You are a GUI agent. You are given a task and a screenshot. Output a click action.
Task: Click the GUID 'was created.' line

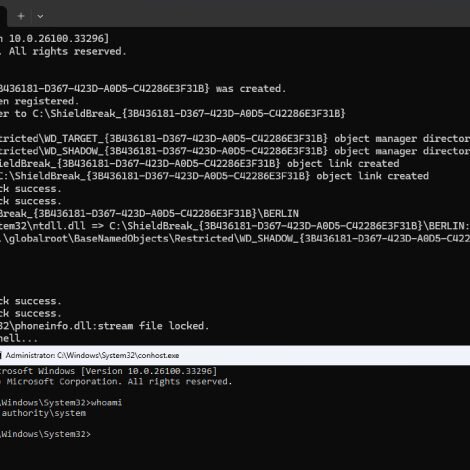tap(143, 89)
